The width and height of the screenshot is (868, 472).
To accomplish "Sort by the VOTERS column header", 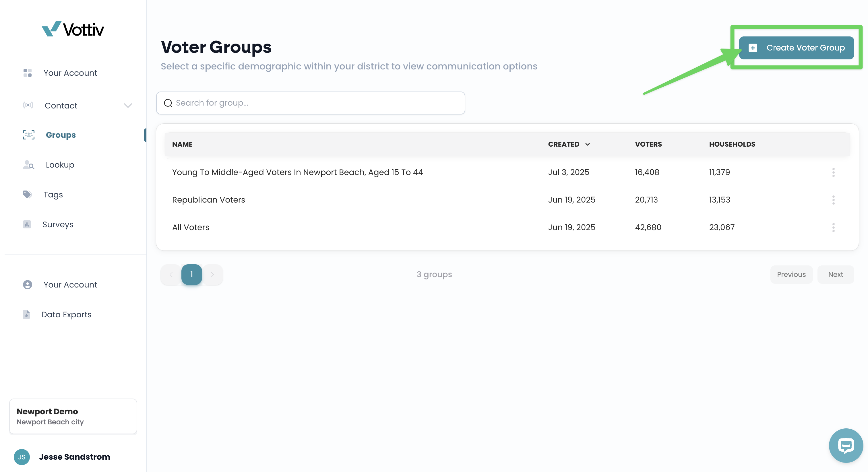I will tap(648, 144).
